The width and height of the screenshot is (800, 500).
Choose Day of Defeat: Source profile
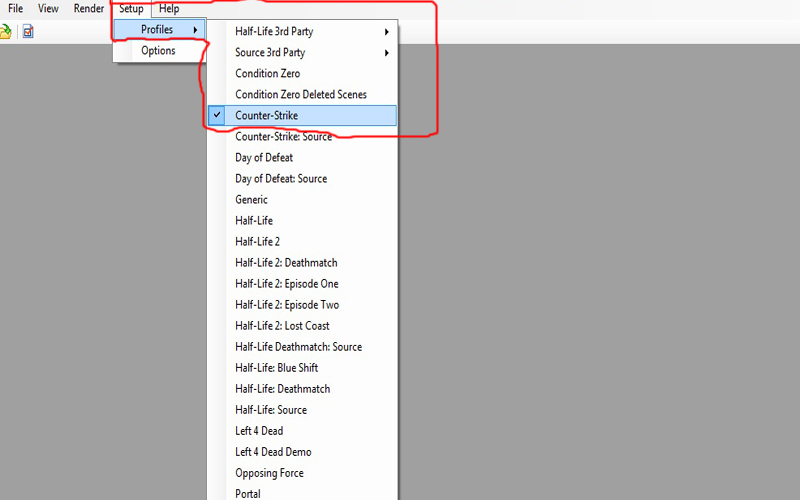(x=302, y=179)
